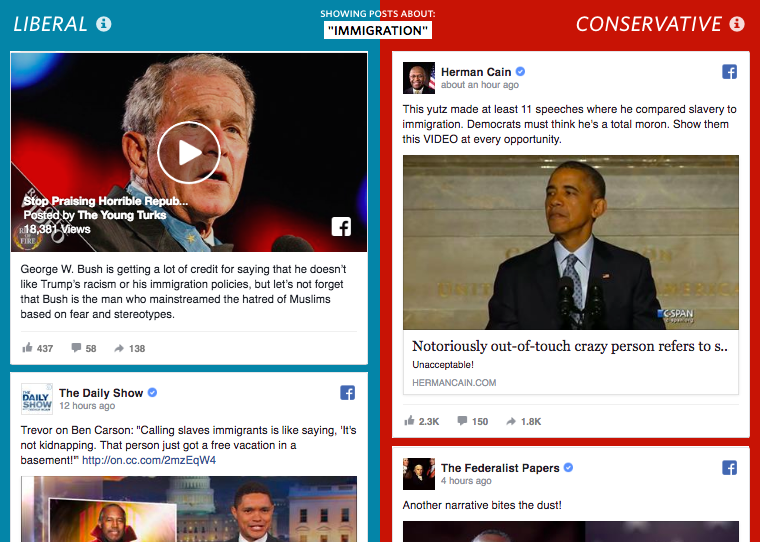Screen dimensions: 760x542
Task: Click Facebook icon on The Daily Show post
Action: [x=348, y=393]
